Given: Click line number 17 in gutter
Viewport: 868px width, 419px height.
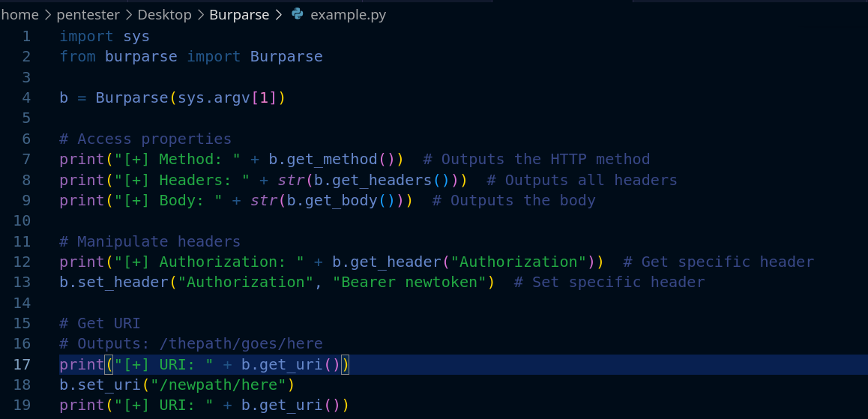Looking at the screenshot, I should 22,364.
